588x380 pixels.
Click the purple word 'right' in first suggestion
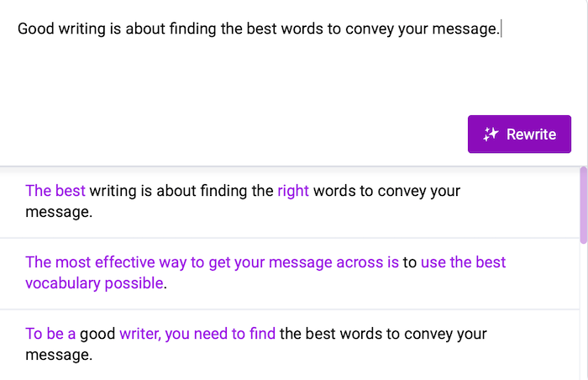tap(293, 191)
